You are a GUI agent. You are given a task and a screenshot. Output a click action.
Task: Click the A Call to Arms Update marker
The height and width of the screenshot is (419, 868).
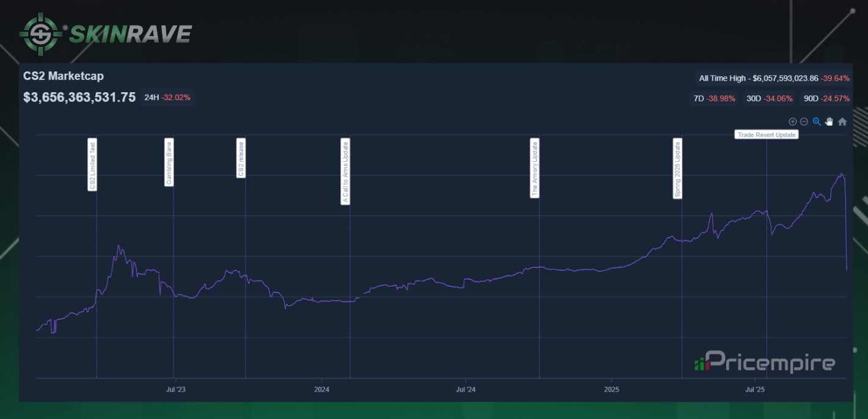click(345, 172)
